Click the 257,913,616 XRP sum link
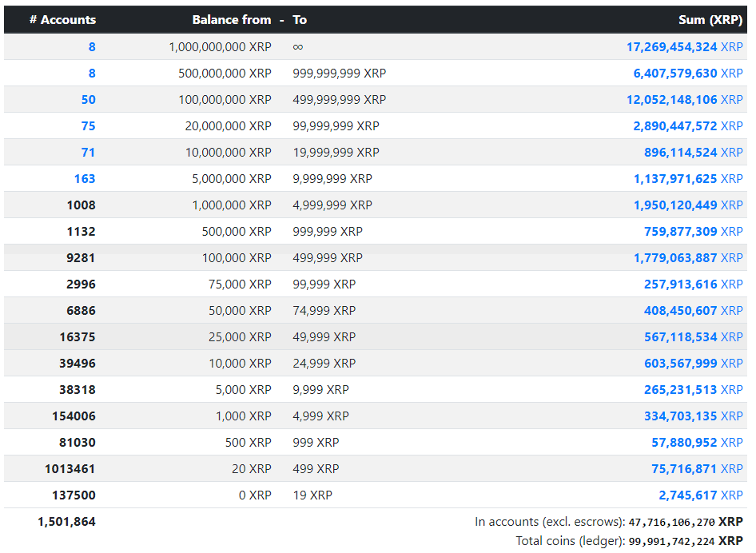 694,284
